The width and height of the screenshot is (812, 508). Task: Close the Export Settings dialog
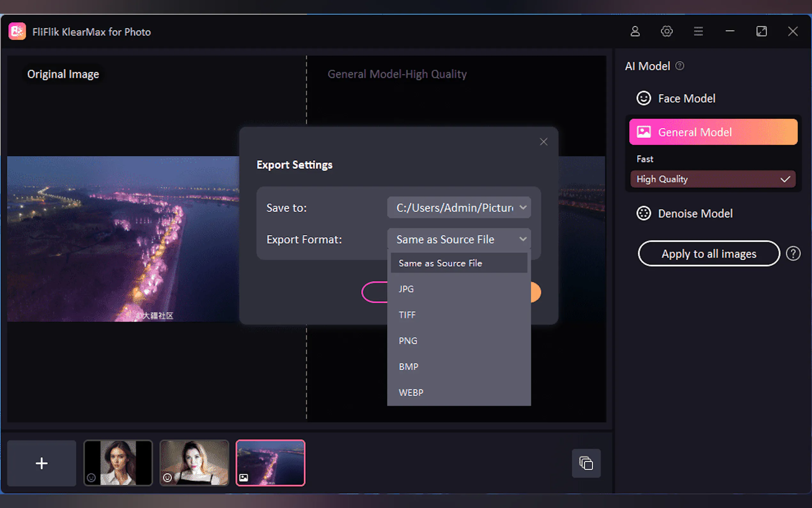click(x=543, y=142)
